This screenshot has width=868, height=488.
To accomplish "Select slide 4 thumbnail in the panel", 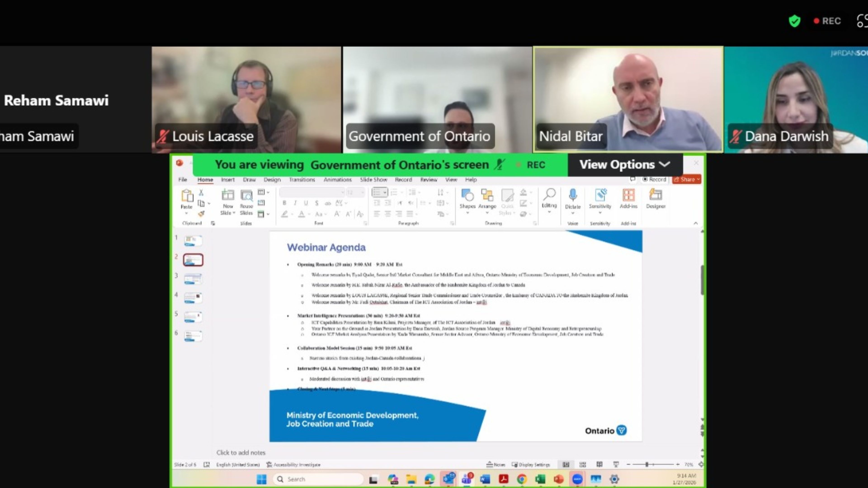I will point(193,298).
